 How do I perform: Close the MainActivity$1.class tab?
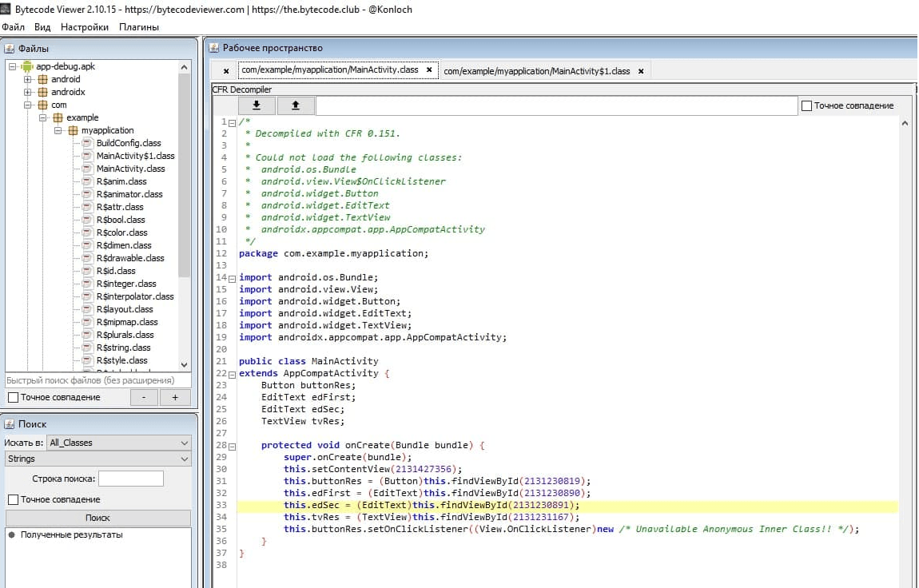point(641,71)
